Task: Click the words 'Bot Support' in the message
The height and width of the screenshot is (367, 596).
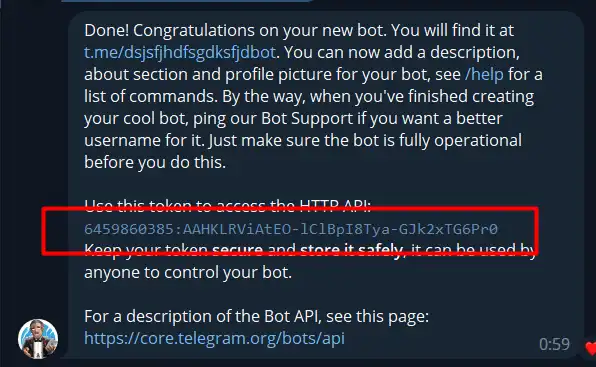Action: pos(307,119)
